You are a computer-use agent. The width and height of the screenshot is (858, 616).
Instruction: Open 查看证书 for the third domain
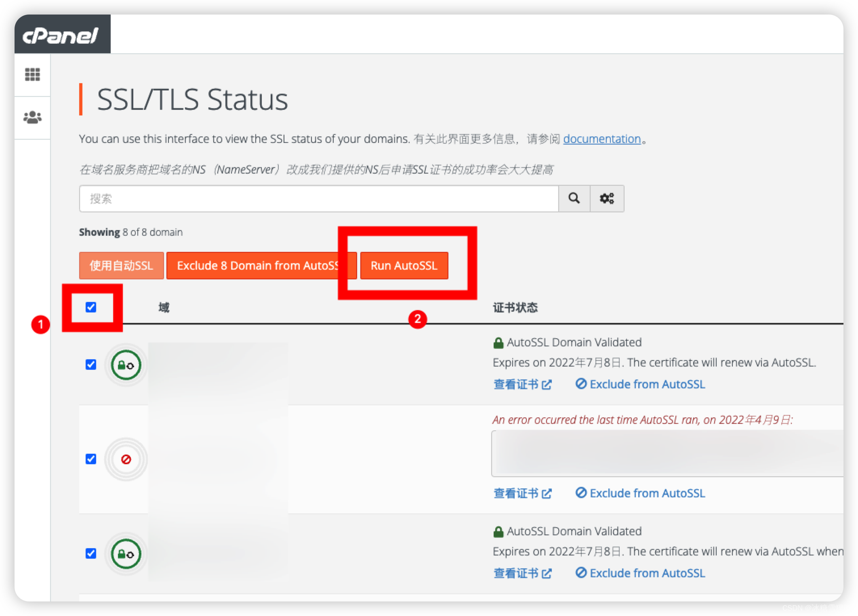tap(522, 573)
